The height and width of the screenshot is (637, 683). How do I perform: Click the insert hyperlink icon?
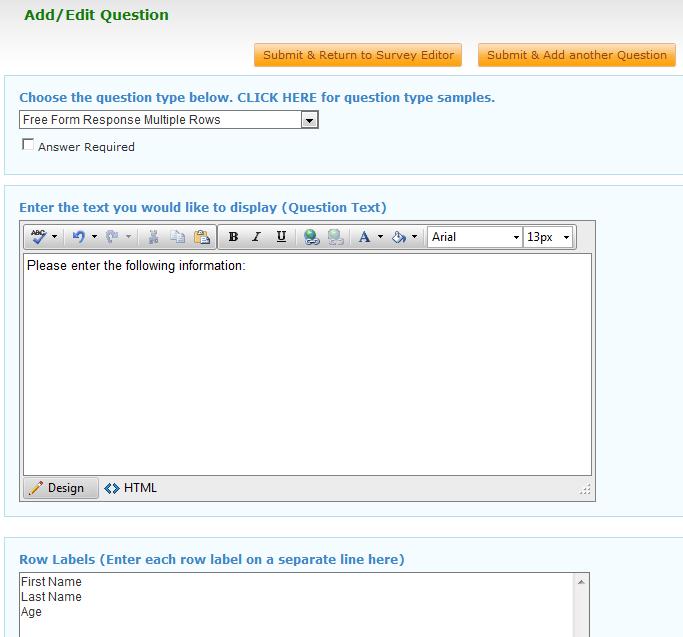pos(311,237)
